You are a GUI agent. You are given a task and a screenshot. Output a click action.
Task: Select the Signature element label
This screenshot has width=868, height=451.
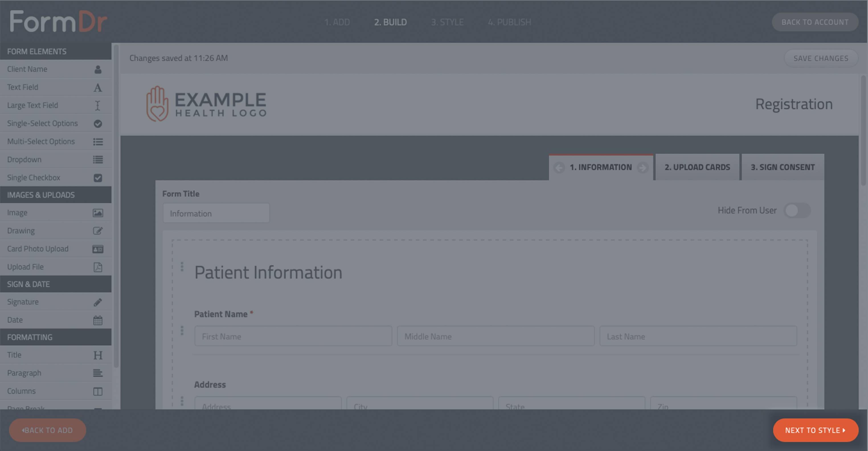point(23,302)
